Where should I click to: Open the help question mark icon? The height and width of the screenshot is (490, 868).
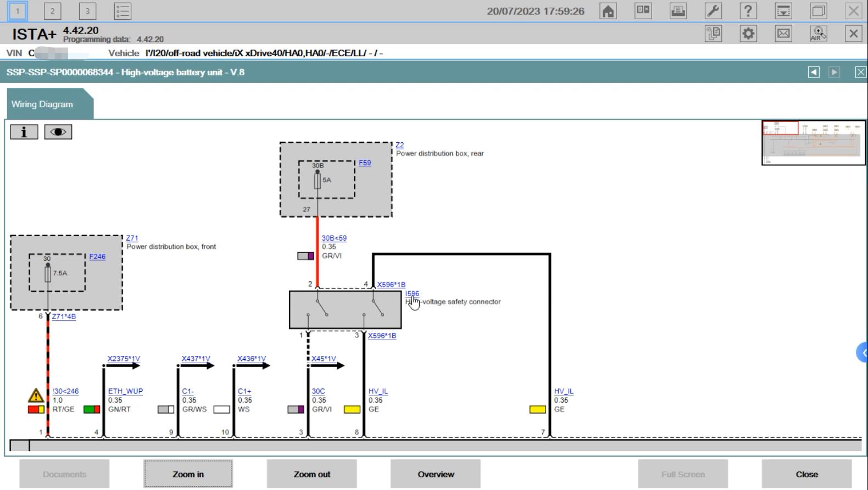coord(748,11)
